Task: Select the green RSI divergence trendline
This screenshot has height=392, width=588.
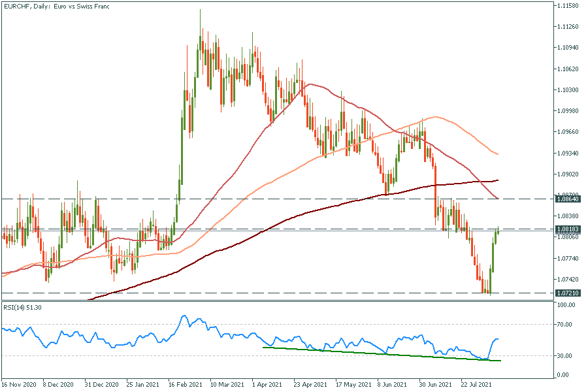Action: pos(379,354)
